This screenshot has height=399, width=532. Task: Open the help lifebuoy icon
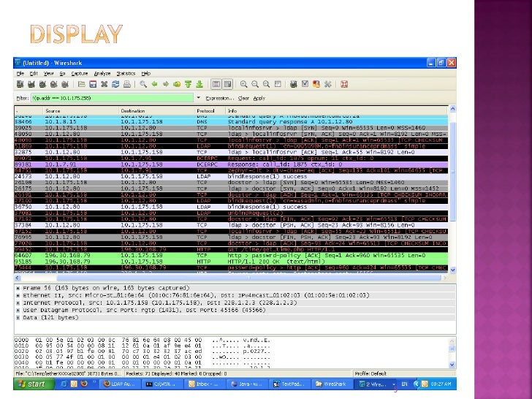pos(344,84)
